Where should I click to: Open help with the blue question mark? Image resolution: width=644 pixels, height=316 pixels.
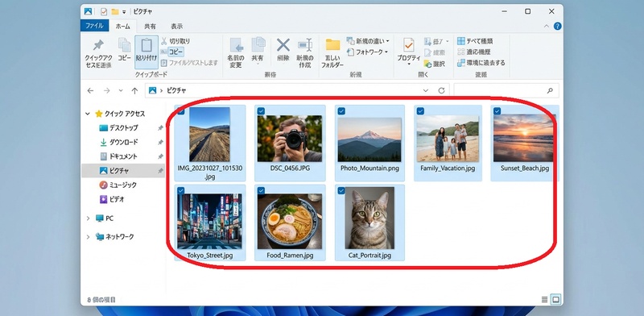click(557, 27)
